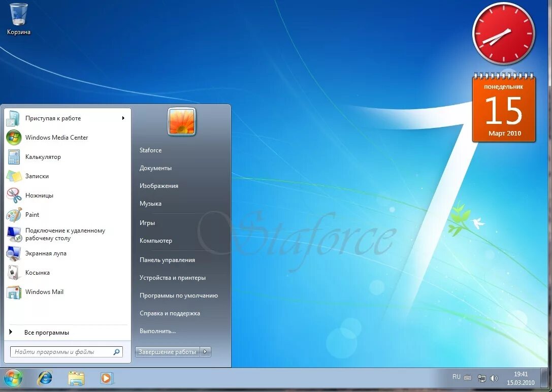
Task: Launch Windows Media Player from taskbar
Action: (106, 378)
